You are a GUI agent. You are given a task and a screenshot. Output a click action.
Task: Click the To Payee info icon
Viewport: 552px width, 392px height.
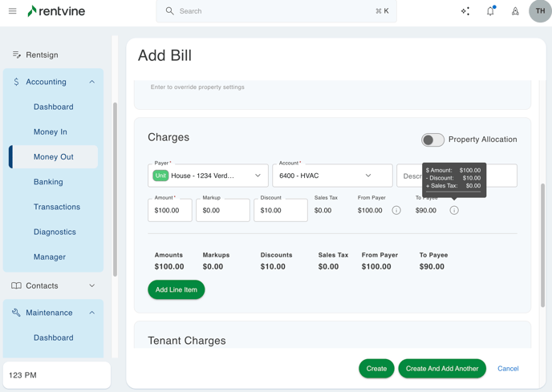point(454,210)
